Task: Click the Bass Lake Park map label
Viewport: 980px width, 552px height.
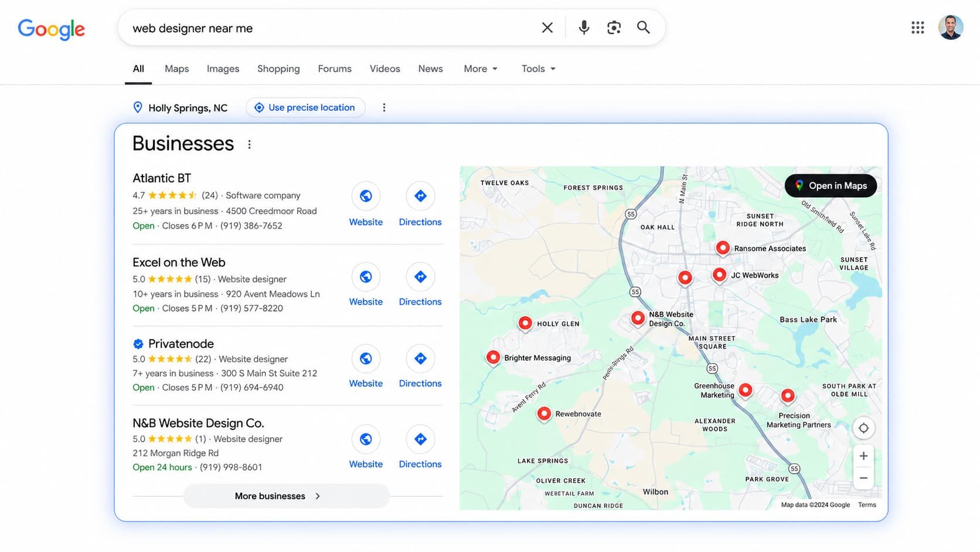Action: [x=808, y=320]
